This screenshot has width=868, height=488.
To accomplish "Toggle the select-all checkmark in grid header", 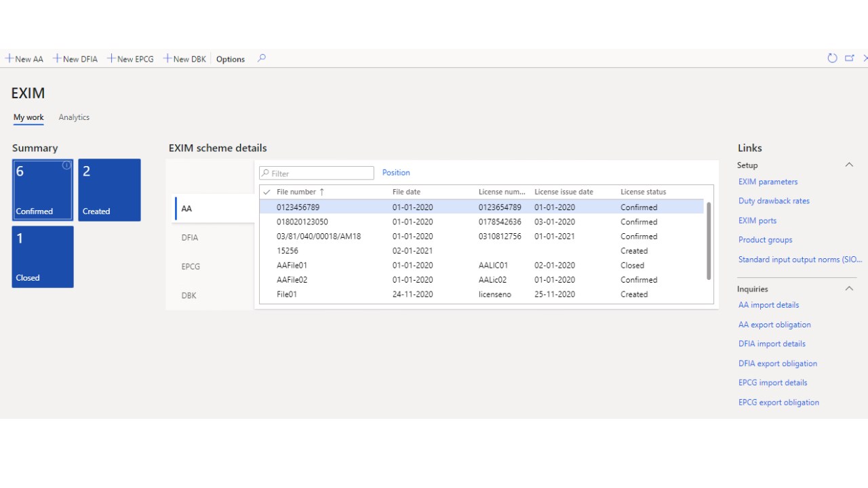I will (x=267, y=192).
